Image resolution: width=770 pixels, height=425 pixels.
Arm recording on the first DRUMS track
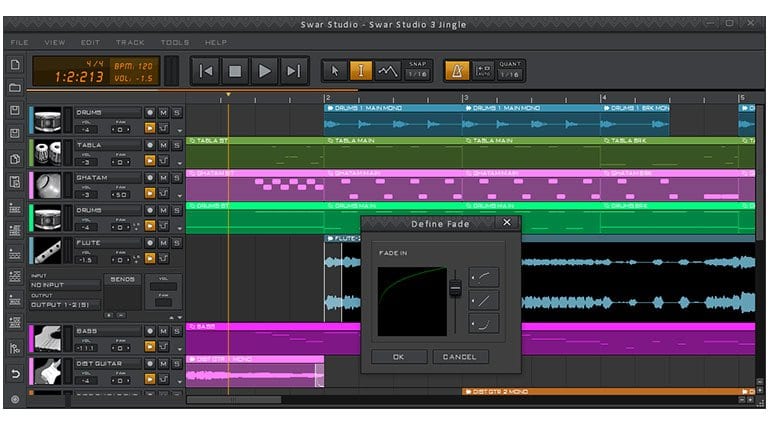click(x=150, y=113)
